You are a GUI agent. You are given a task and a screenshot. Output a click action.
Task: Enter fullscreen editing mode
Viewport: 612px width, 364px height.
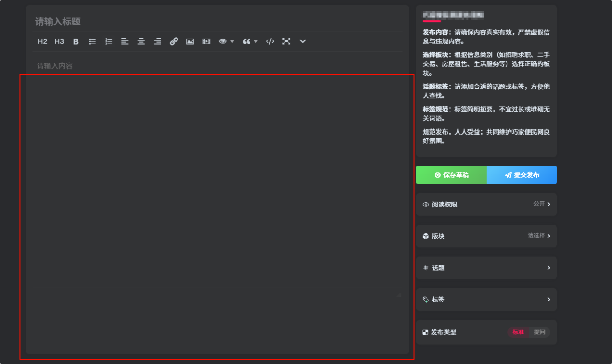tap(286, 41)
